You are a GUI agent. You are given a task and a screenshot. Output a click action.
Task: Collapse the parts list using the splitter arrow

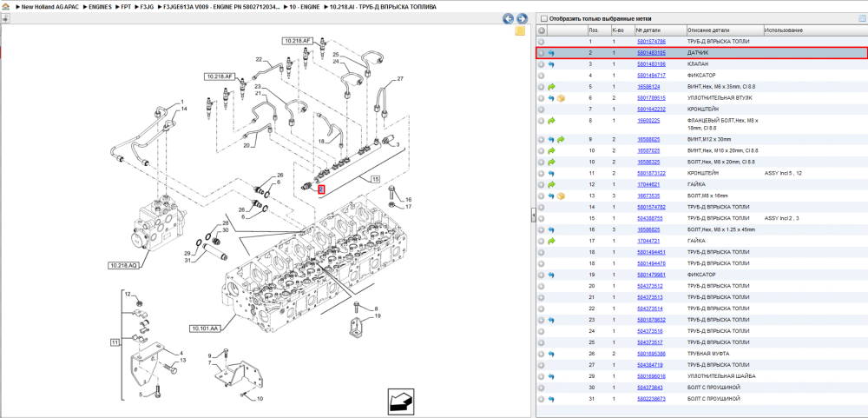pos(533,214)
